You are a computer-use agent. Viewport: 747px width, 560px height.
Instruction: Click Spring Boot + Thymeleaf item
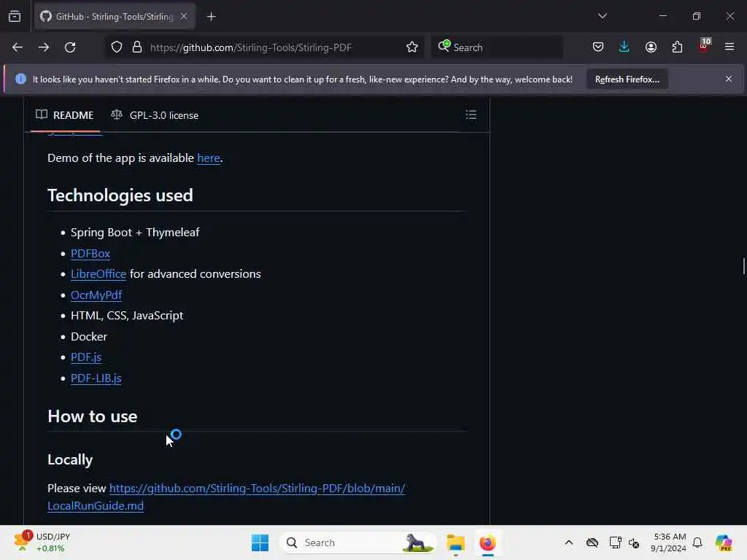coord(135,233)
